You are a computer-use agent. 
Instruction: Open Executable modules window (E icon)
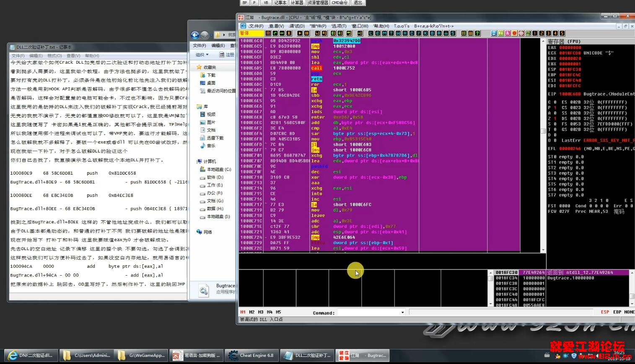(378, 33)
